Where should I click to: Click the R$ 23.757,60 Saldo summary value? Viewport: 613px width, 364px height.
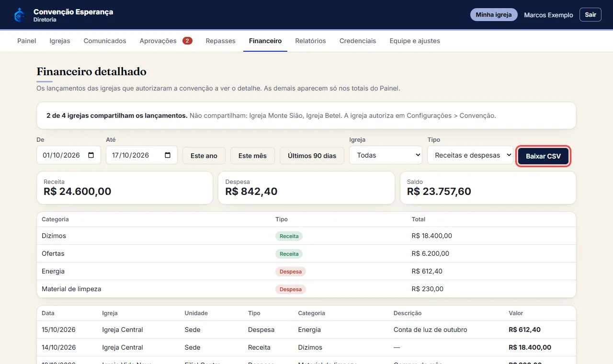click(439, 192)
